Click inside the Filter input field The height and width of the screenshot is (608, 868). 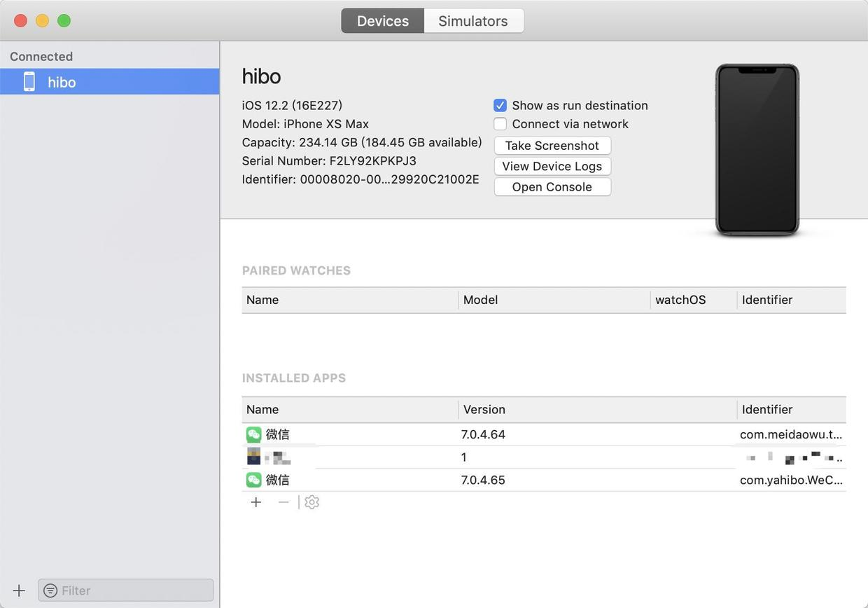(x=126, y=590)
